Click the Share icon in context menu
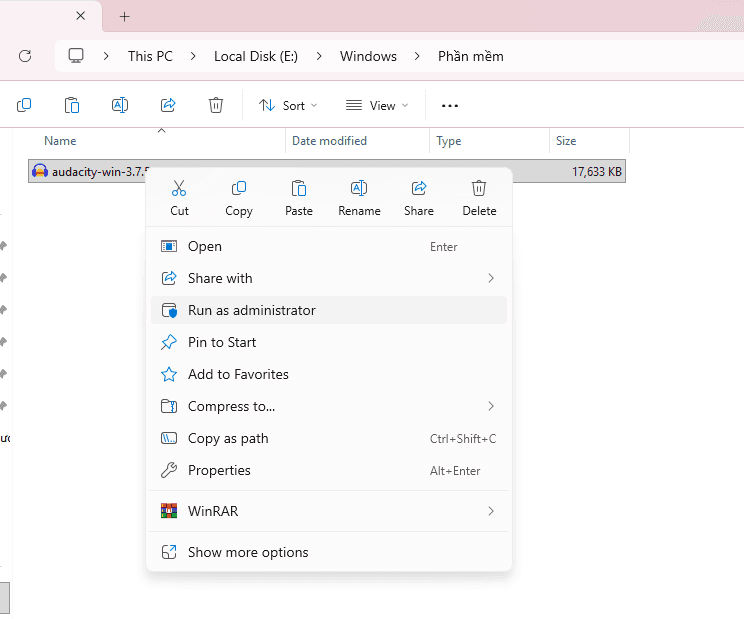The image size is (744, 619). (419, 189)
